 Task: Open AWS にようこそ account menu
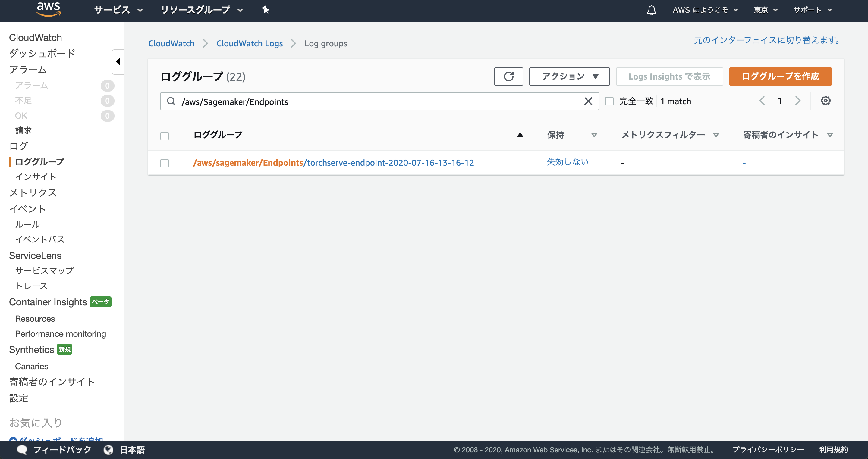(705, 10)
